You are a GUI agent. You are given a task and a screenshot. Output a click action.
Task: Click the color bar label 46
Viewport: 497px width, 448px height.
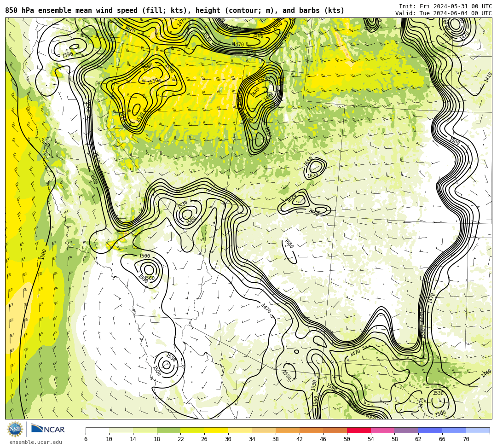[324, 439]
